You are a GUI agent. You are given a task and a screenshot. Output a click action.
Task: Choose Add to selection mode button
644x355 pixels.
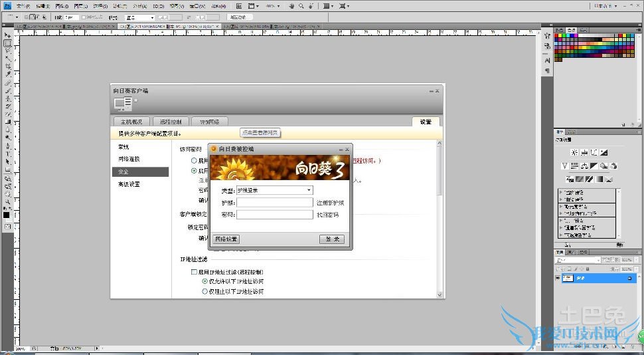(x=33, y=17)
